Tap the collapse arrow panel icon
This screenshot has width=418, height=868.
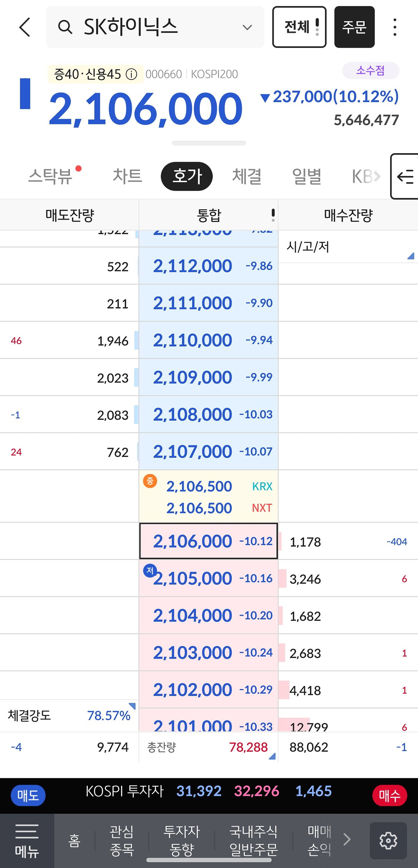coord(405,177)
